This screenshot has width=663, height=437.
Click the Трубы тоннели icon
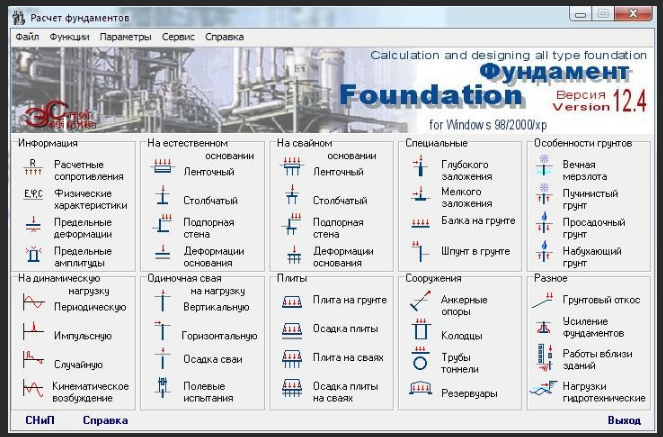[x=420, y=359]
